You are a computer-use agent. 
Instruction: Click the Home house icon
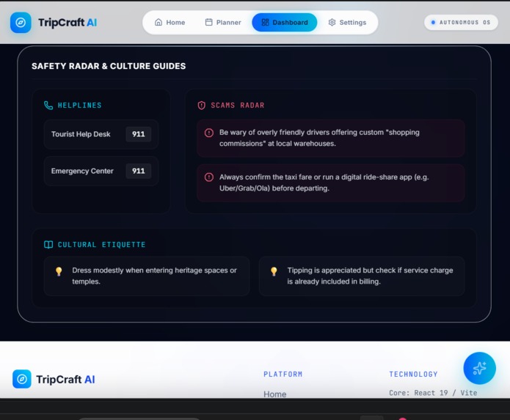pyautogui.click(x=159, y=22)
